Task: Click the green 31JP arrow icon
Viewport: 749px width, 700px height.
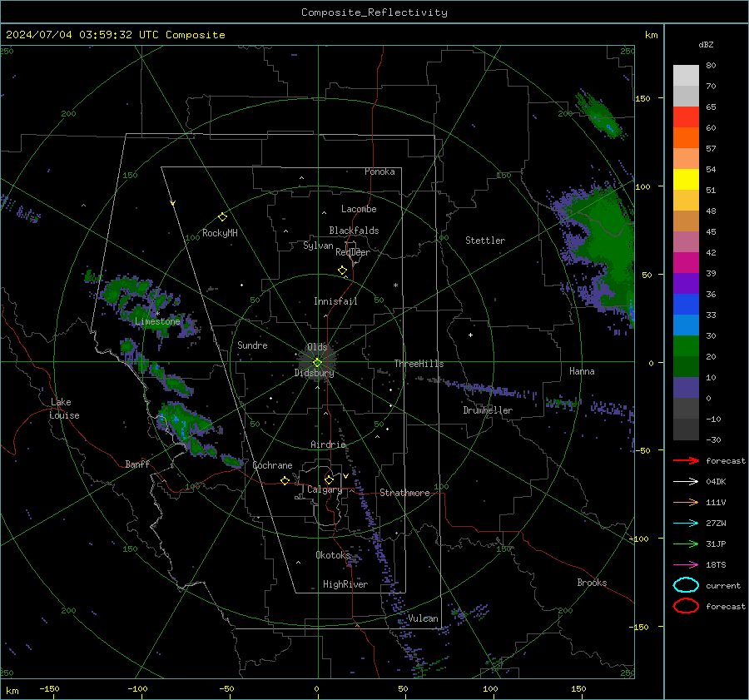Action: coord(686,544)
